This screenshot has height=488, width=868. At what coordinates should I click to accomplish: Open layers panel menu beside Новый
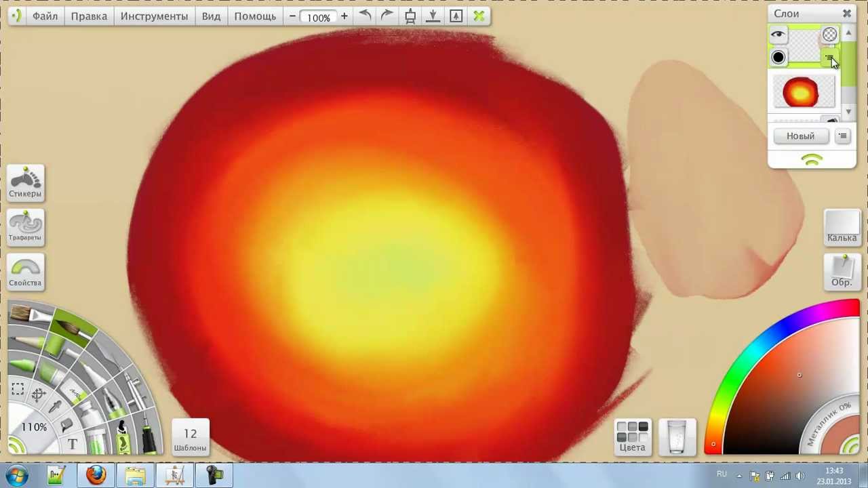[842, 136]
